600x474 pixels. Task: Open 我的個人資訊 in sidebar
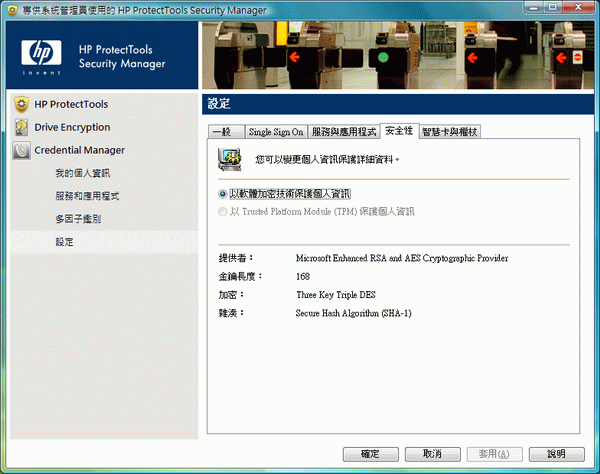point(83,173)
